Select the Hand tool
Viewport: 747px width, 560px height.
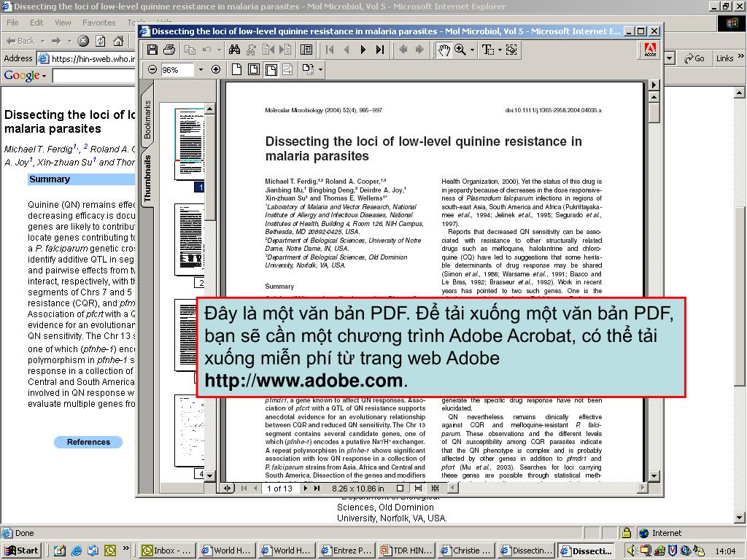[x=444, y=50]
